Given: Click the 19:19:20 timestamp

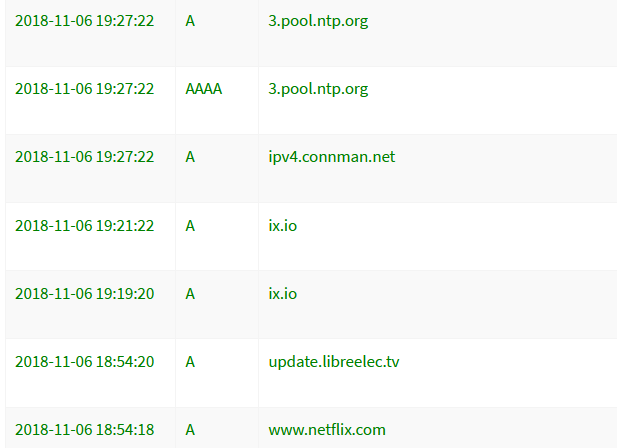Looking at the screenshot, I should click(x=84, y=294).
